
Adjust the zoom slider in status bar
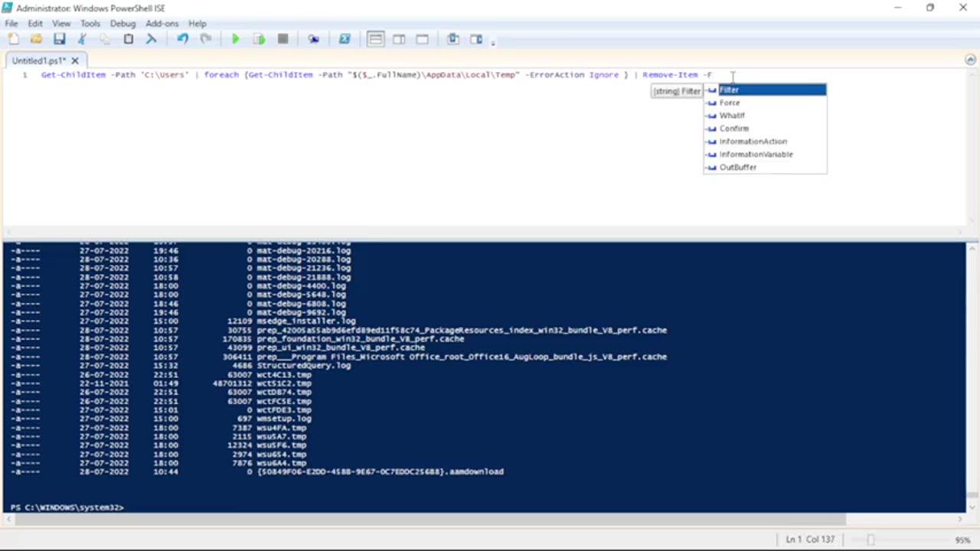pyautogui.click(x=871, y=540)
